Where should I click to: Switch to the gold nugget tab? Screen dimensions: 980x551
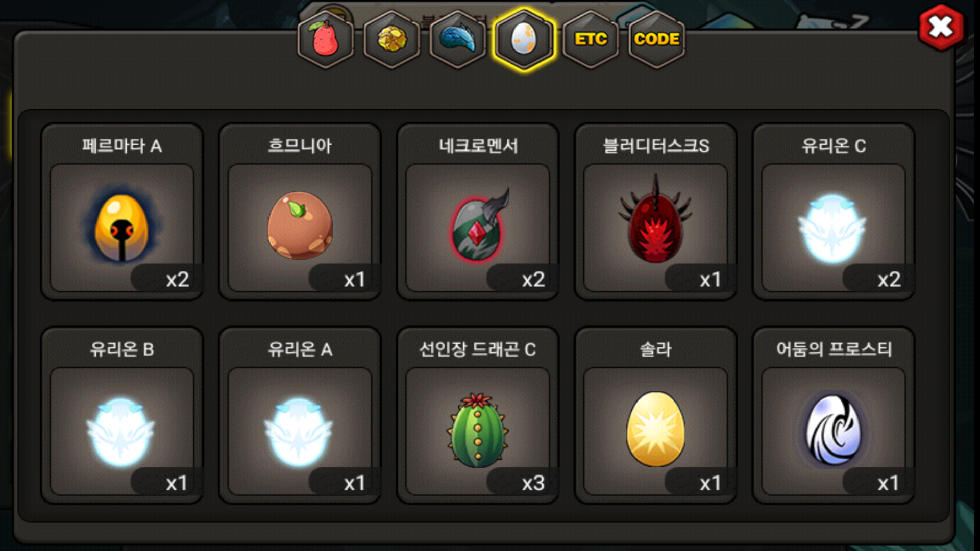[392, 39]
